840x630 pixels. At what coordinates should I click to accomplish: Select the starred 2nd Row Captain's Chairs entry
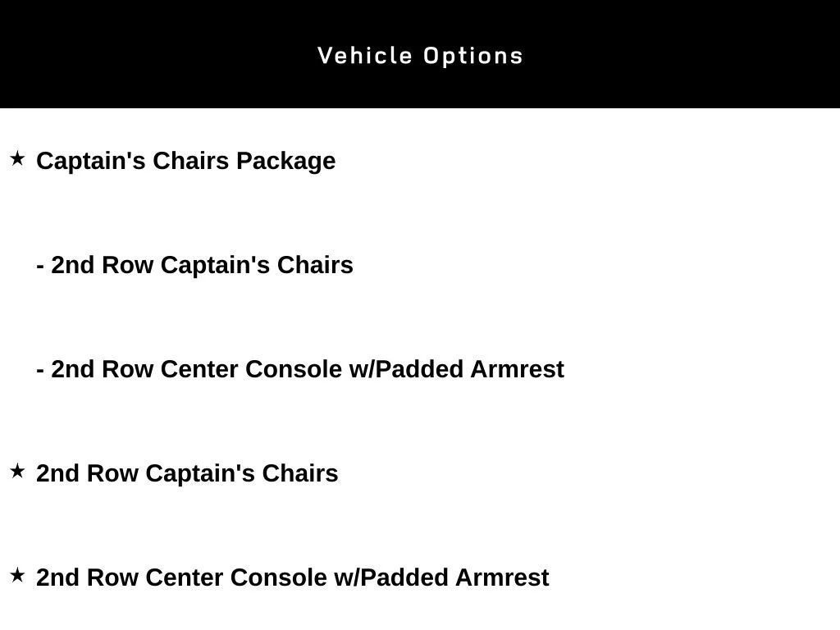(x=188, y=473)
